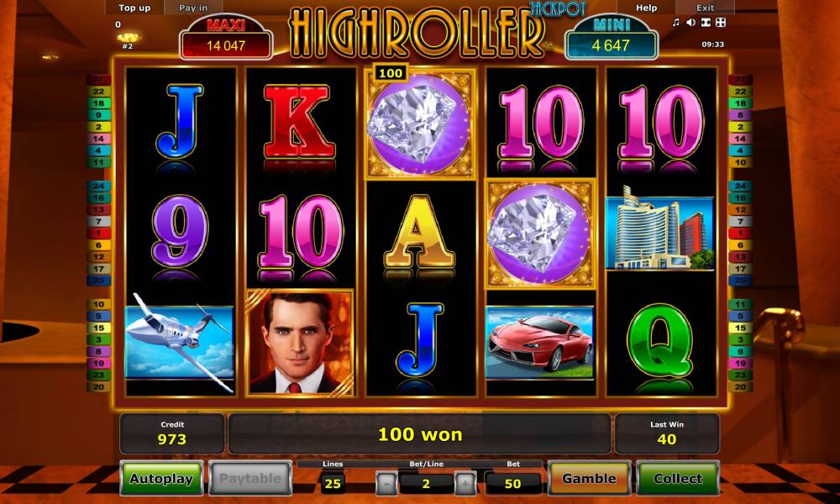The image size is (840, 504).
Task: Toggle background music with the note icon
Action: (676, 22)
